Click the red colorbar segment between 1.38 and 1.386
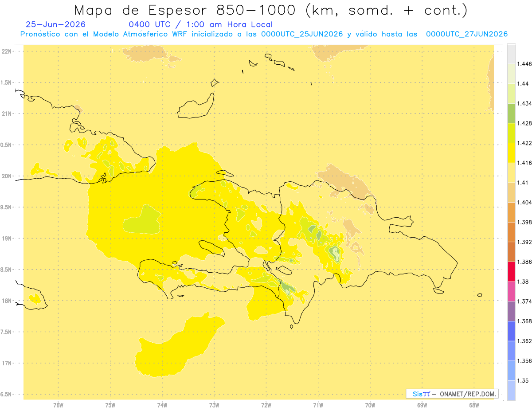 tap(511, 272)
